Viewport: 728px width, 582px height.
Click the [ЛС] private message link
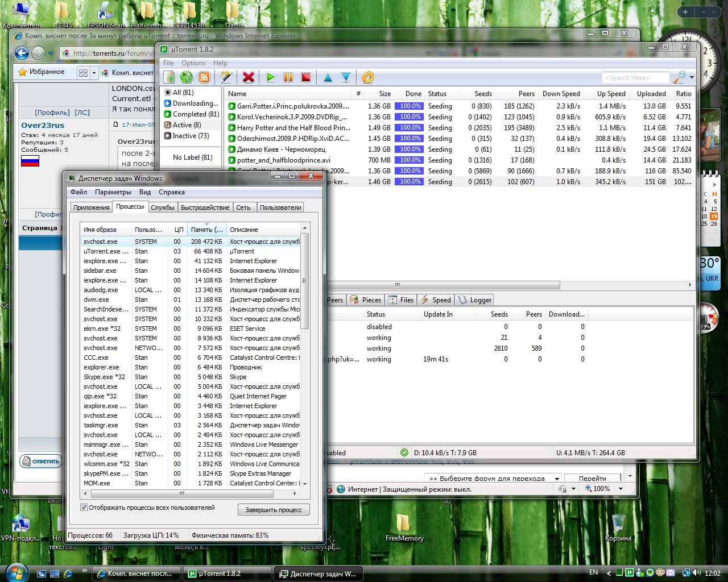(x=82, y=113)
